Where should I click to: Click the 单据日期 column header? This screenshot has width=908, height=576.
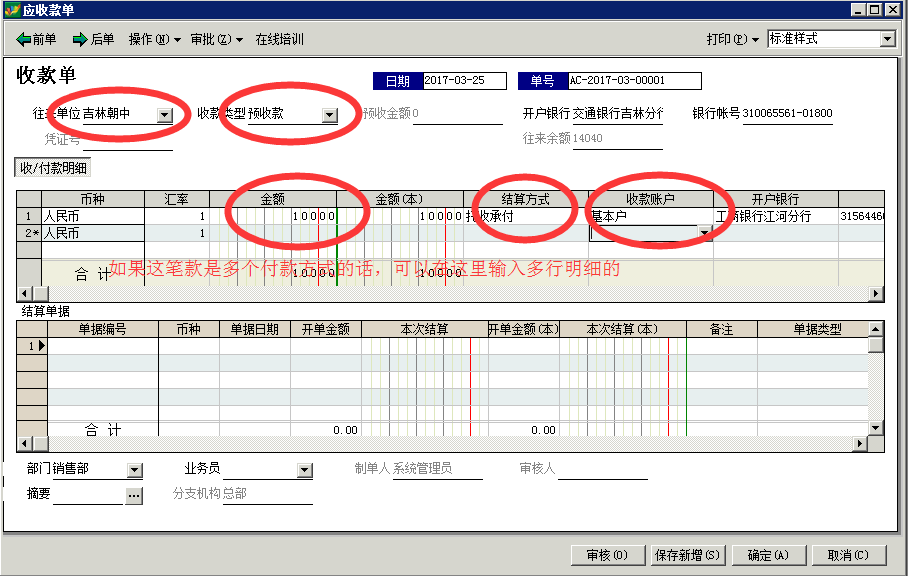coord(255,329)
